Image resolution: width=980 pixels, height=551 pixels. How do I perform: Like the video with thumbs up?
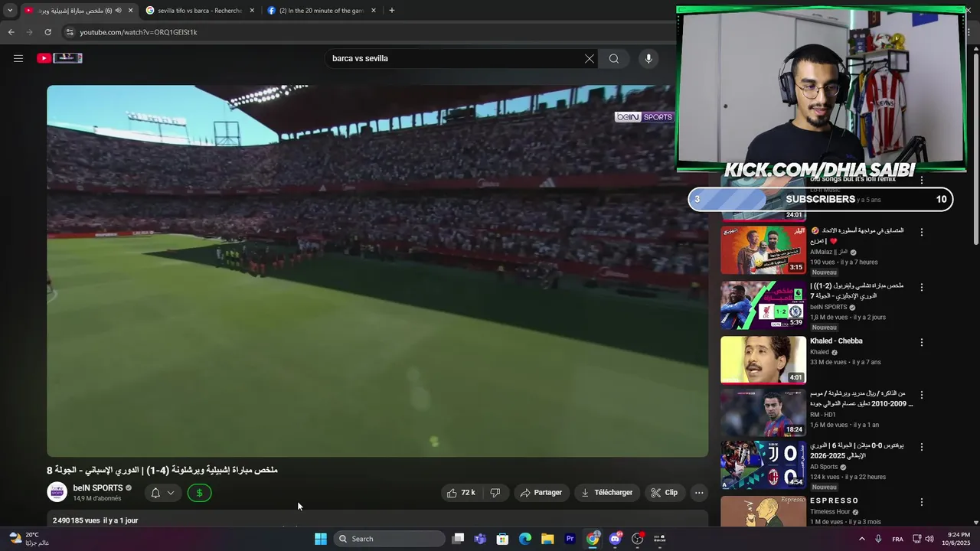click(x=461, y=493)
